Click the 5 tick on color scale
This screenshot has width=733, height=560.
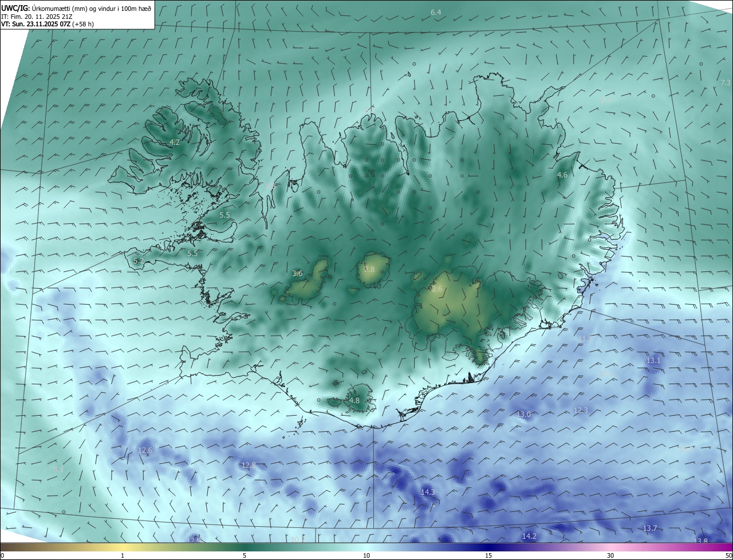245,555
